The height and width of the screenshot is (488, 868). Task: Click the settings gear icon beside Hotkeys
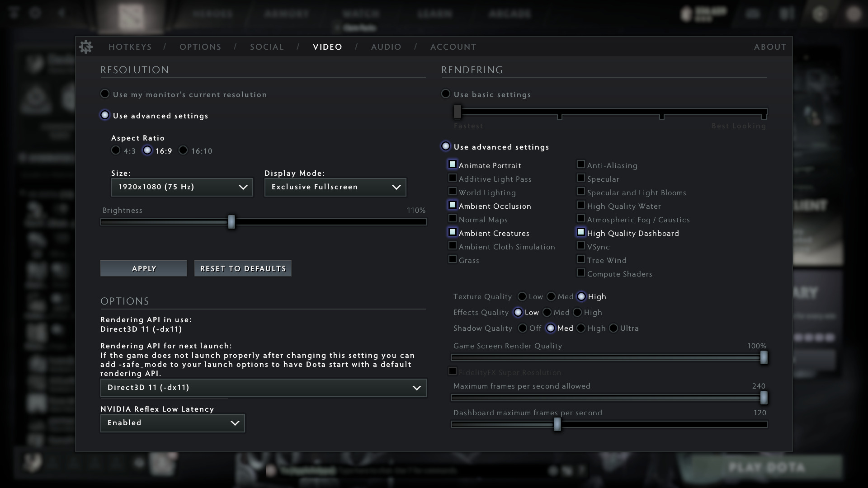tap(85, 47)
